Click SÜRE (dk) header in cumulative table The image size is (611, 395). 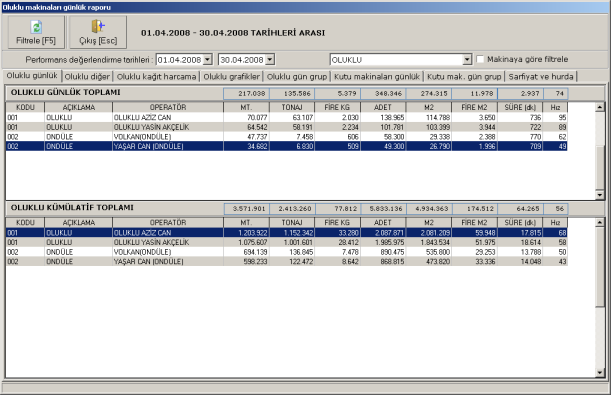click(x=520, y=222)
